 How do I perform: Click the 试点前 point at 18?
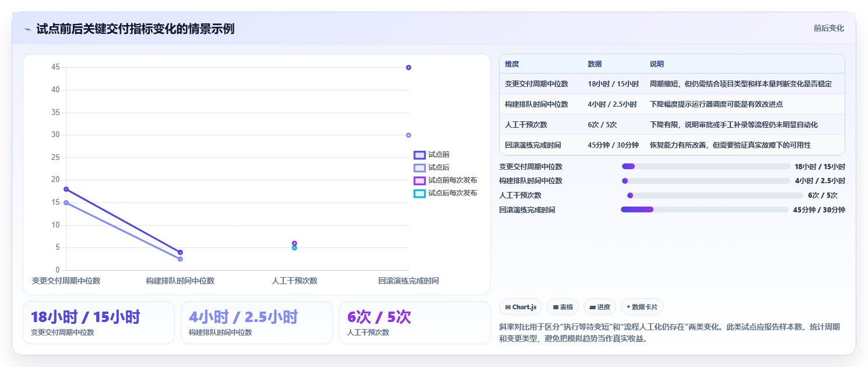tap(66, 189)
